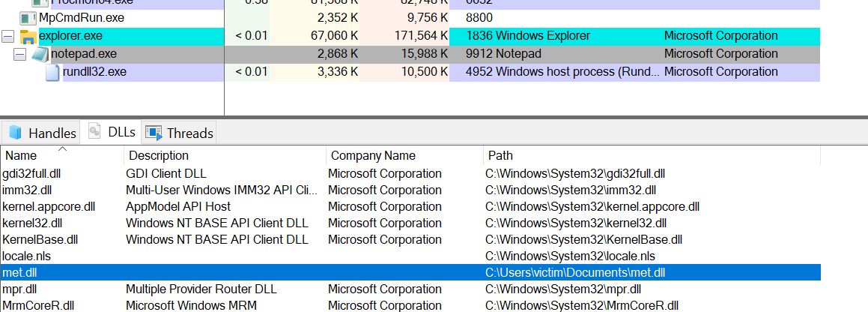Click the notepad.exe process icon
This screenshot has width=868, height=312.
(x=40, y=54)
